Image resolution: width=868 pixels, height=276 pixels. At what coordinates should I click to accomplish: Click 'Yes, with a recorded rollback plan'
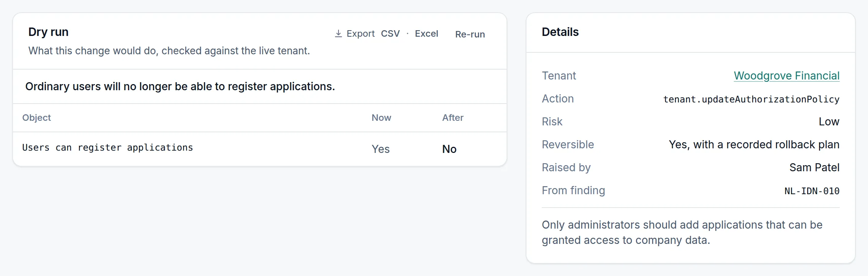point(754,144)
